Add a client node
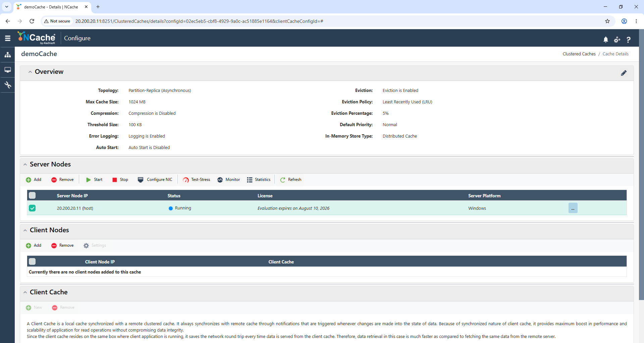The height and width of the screenshot is (343, 644). click(34, 245)
